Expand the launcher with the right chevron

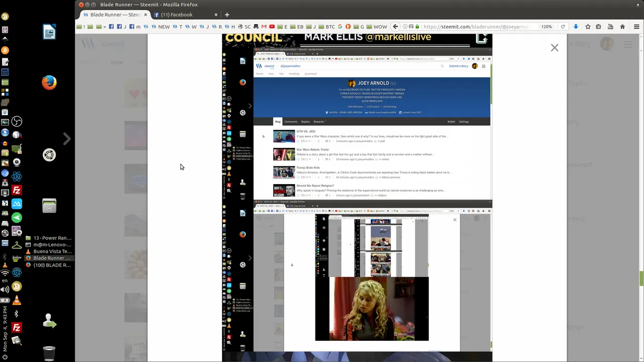click(67, 138)
